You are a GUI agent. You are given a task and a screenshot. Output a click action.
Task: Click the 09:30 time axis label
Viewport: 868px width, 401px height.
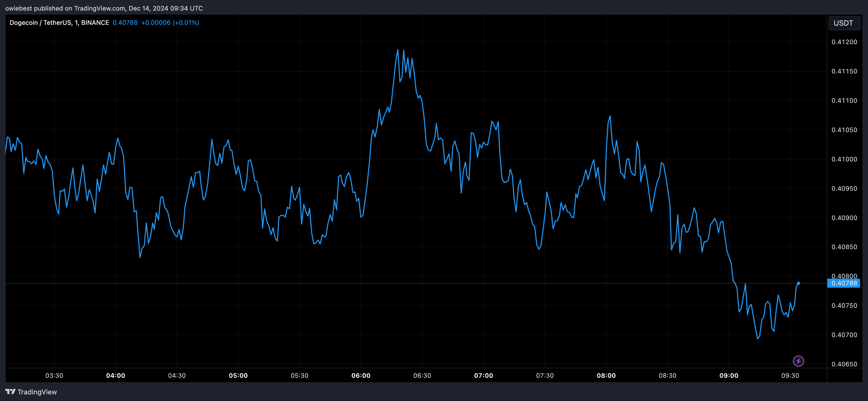pyautogui.click(x=790, y=375)
